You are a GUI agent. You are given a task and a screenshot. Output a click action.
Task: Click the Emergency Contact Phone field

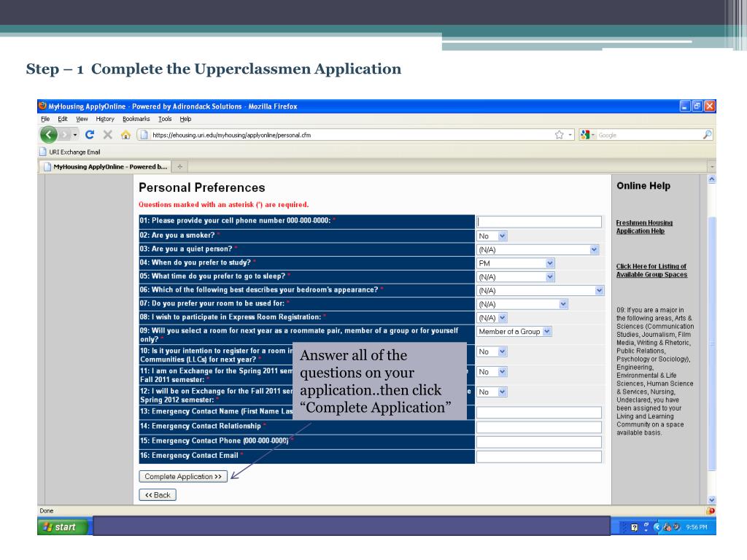point(539,442)
